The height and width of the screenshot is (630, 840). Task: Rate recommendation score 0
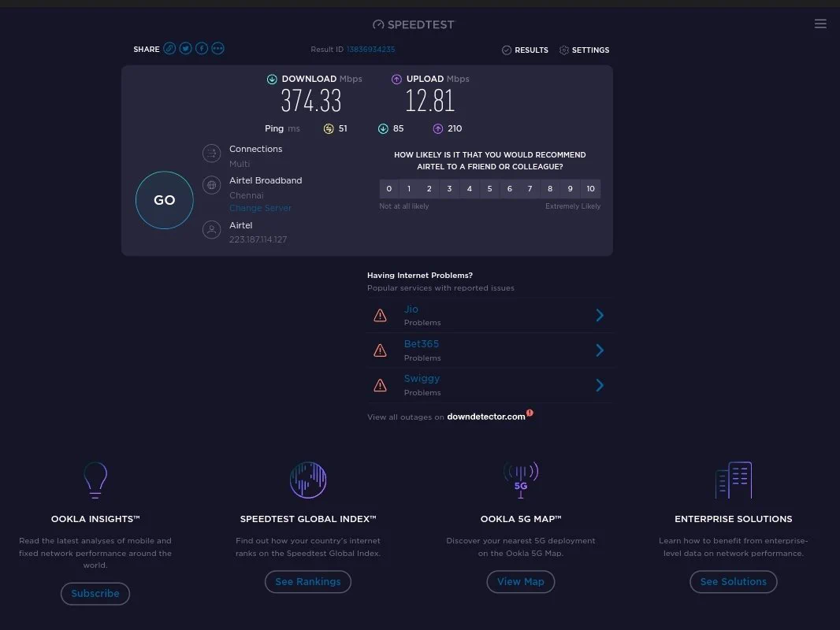[389, 189]
